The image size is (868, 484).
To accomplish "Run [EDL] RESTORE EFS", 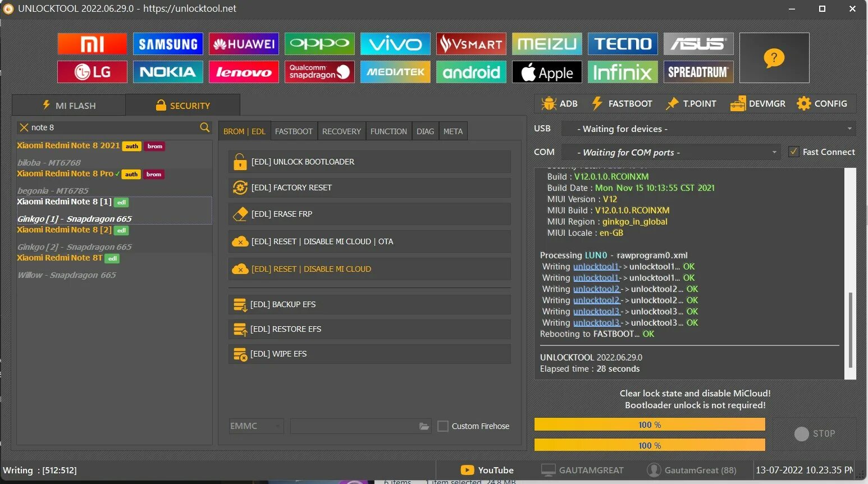I will pos(369,329).
